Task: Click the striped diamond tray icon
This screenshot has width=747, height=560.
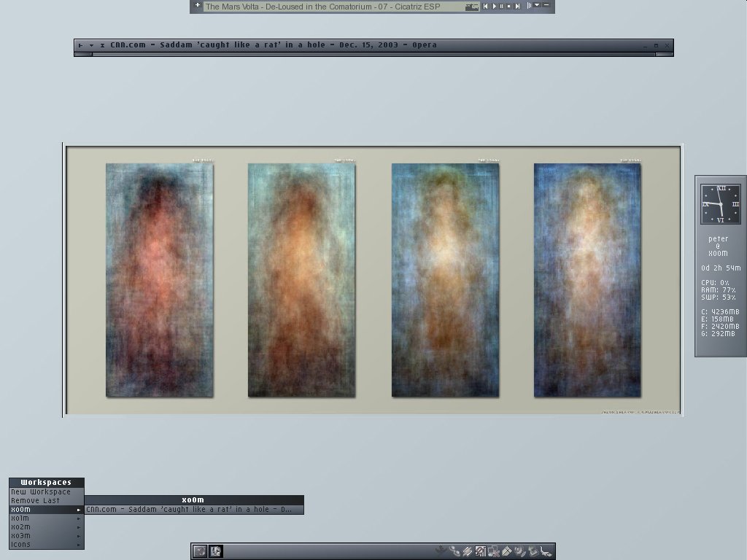Action: coord(507,551)
